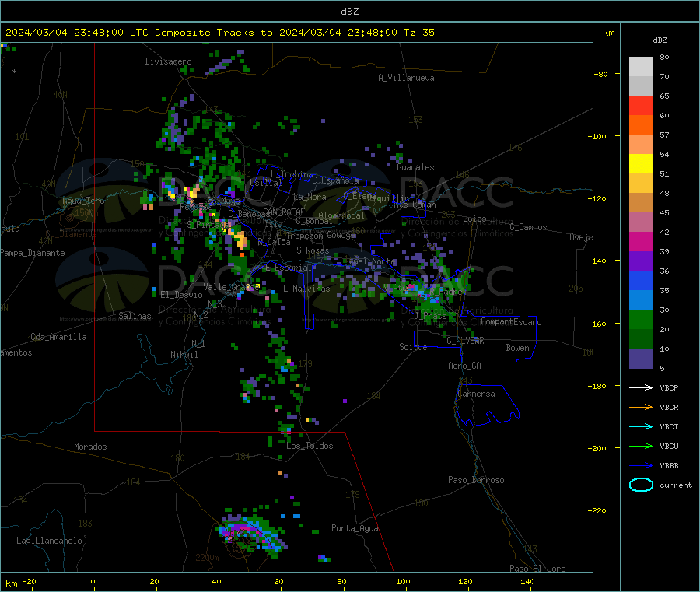
Task: Click the 'Divisadero' map label
Action: pos(168,61)
